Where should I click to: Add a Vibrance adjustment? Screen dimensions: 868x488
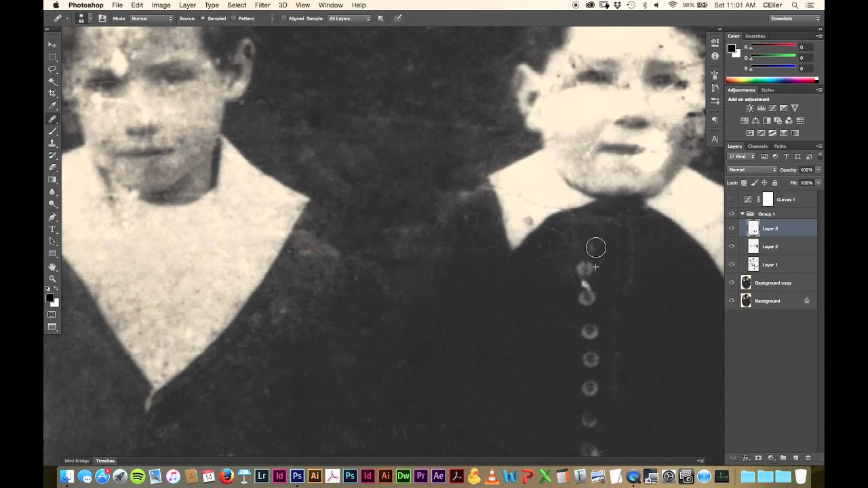(795, 108)
